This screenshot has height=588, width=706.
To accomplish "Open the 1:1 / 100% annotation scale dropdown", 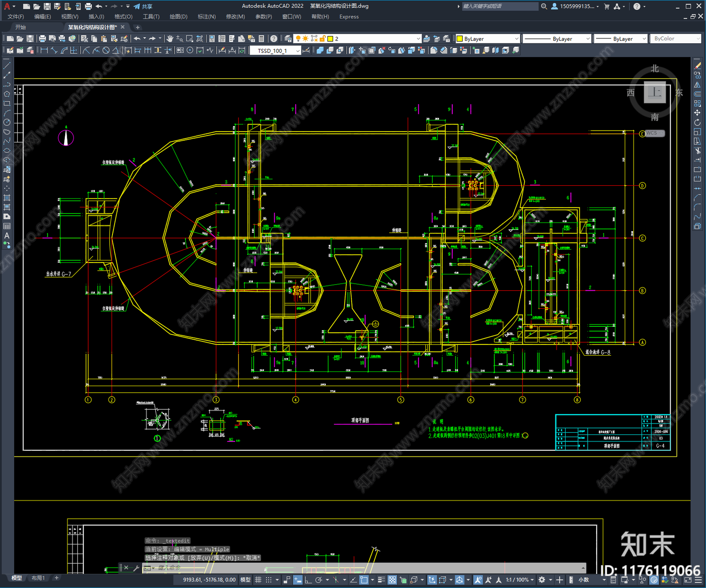I will coord(520,580).
